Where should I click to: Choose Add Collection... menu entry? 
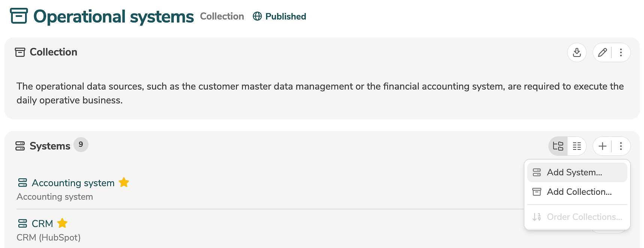[x=579, y=192]
